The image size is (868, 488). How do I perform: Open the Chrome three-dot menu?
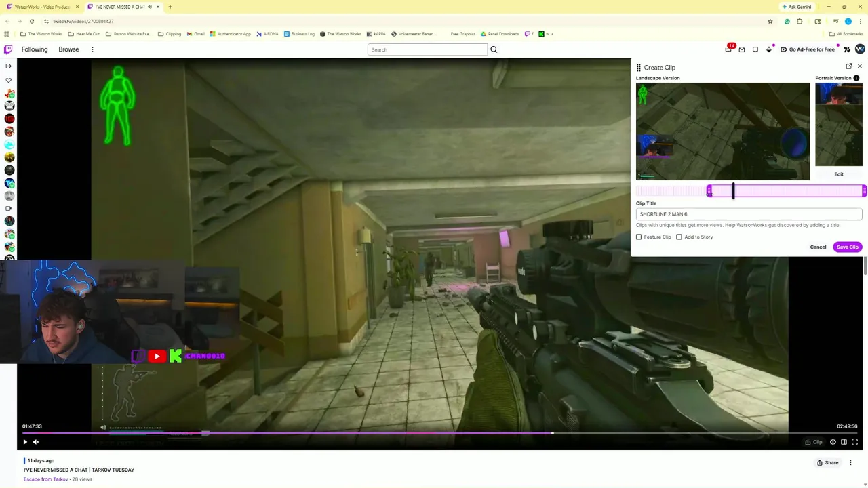pyautogui.click(x=860, y=21)
